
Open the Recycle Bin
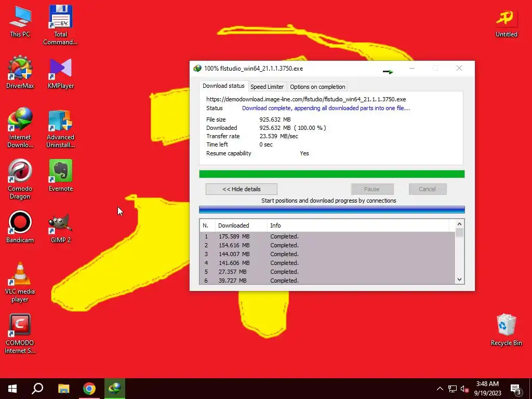tap(506, 329)
